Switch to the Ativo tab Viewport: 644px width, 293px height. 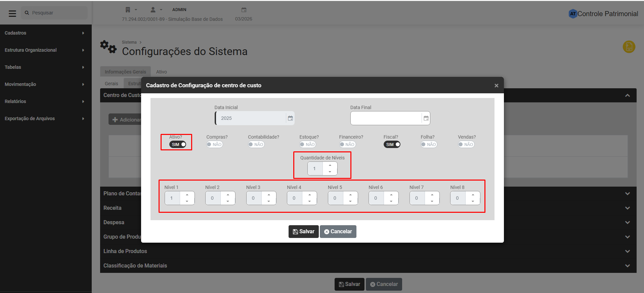[162, 72]
